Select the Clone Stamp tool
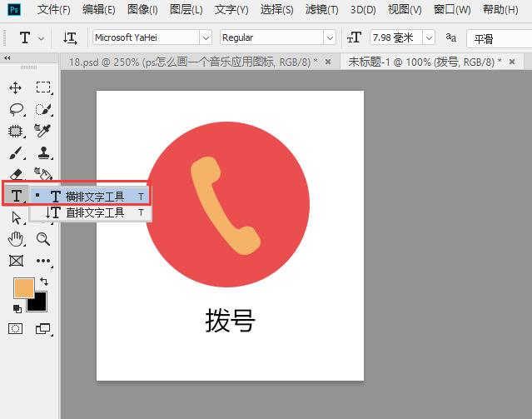This screenshot has width=532, height=419. pyautogui.click(x=44, y=152)
